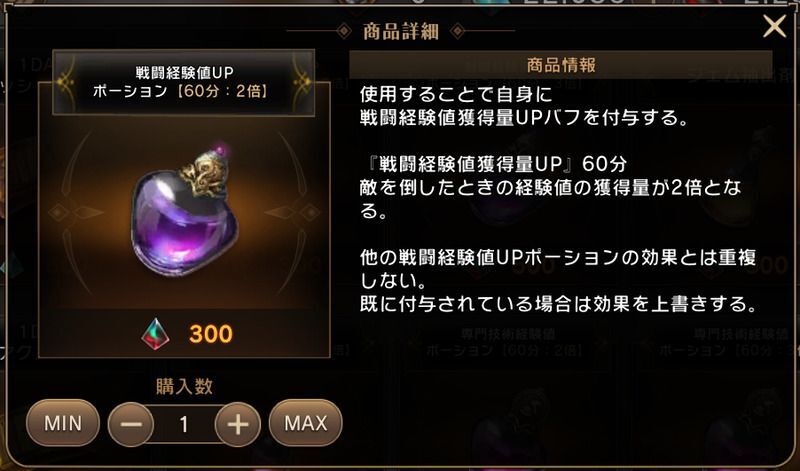This screenshot has height=471, width=800.
Task: Select the purchase quantity field showing 1
Action: (x=184, y=424)
